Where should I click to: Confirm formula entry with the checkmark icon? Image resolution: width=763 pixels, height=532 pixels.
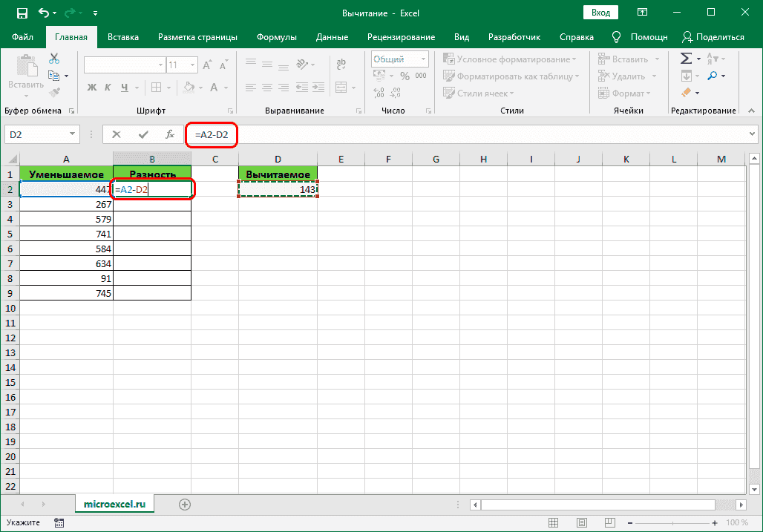143,134
